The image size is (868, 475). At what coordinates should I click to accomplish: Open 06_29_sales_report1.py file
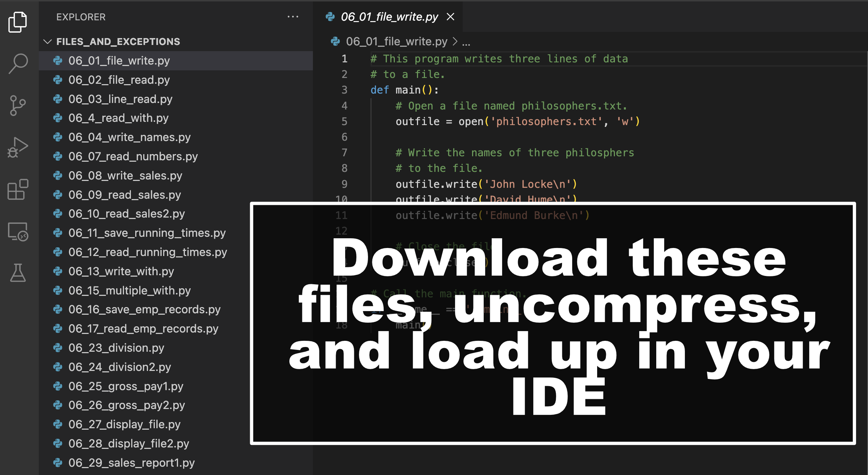tap(131, 463)
